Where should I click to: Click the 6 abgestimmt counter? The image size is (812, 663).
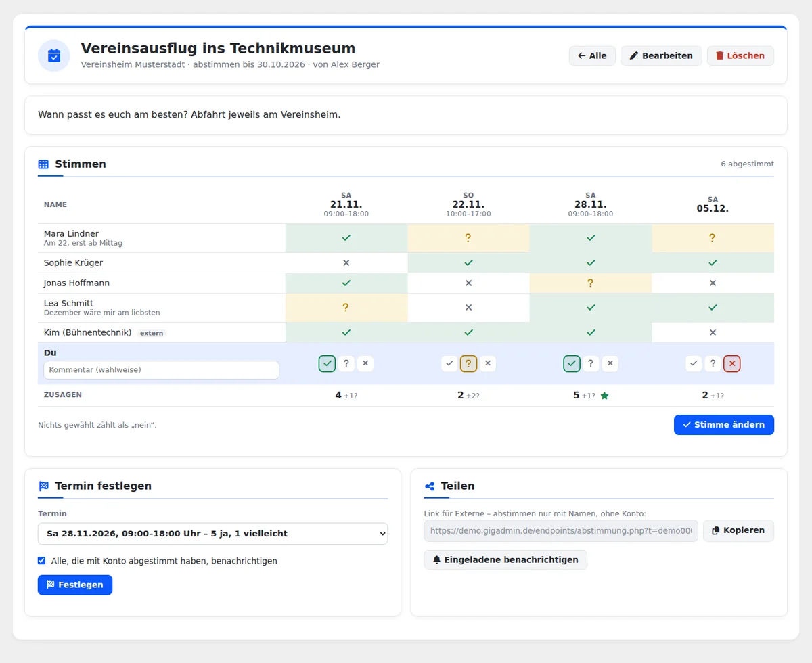point(747,164)
